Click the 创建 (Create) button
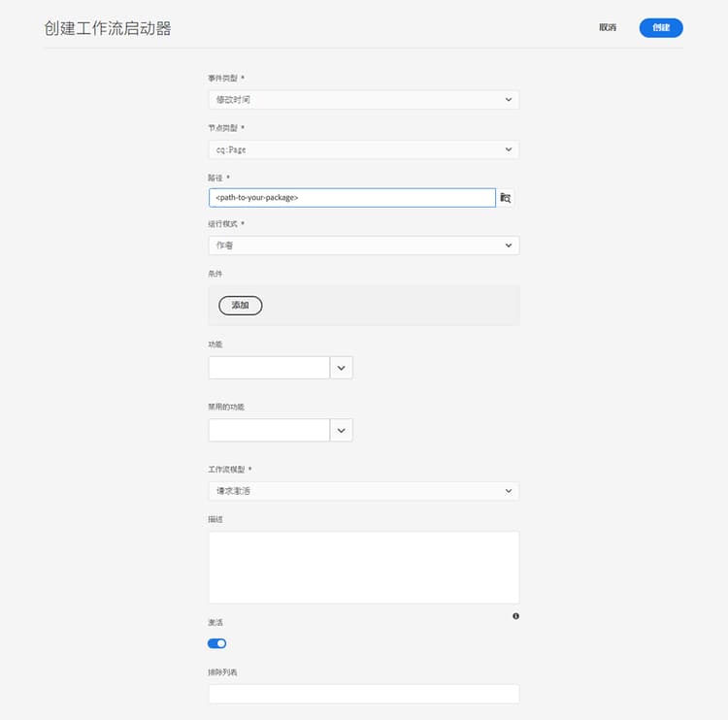This screenshot has height=720, width=728. click(x=661, y=28)
